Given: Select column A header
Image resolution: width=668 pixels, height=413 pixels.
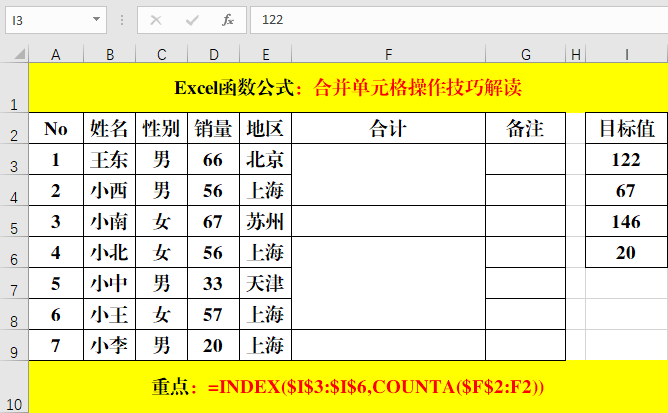Looking at the screenshot, I should pos(56,55).
